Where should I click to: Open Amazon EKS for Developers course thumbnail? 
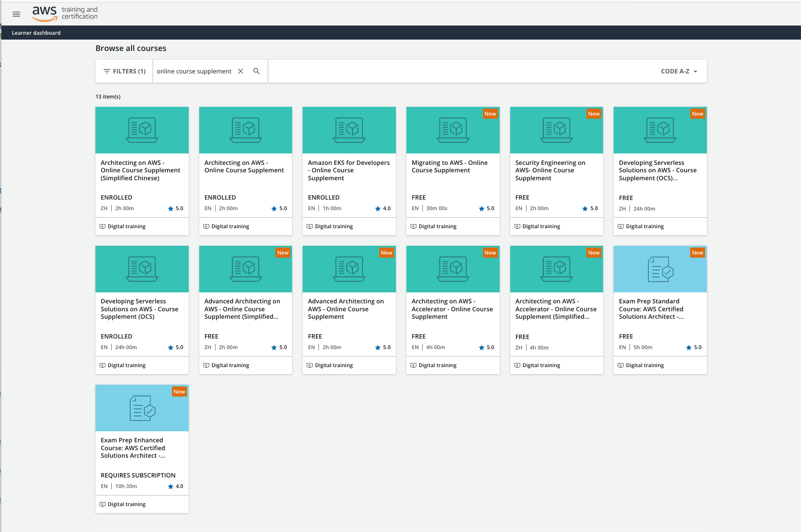[349, 130]
